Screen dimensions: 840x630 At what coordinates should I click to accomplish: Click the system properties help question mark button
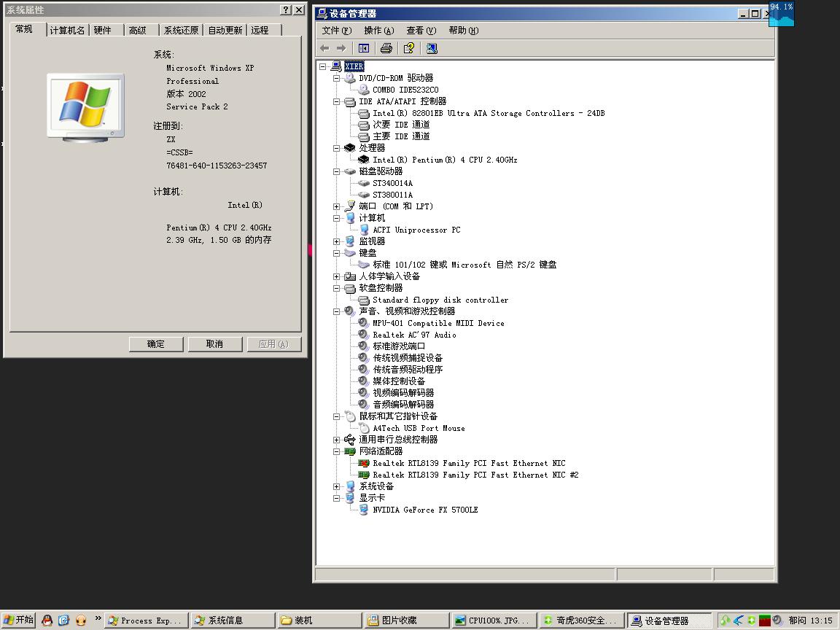coord(285,10)
